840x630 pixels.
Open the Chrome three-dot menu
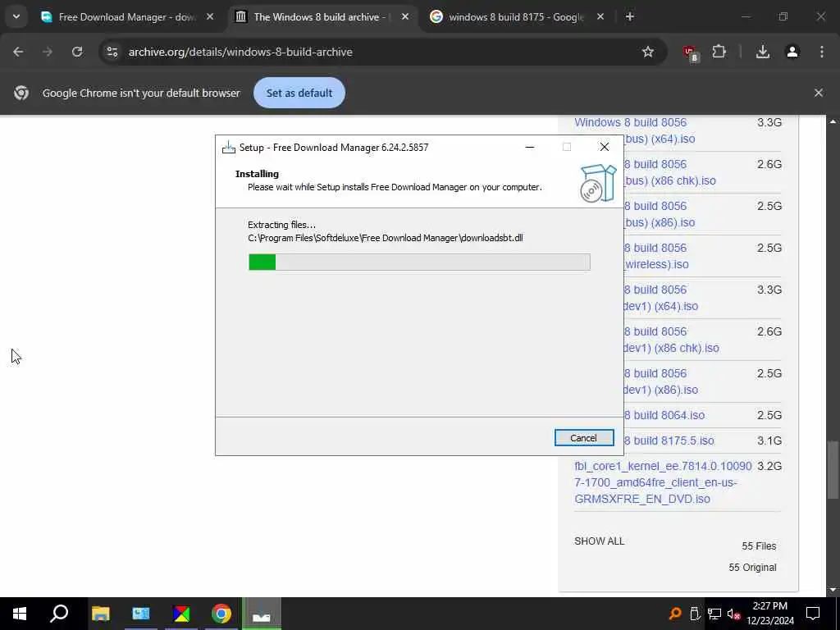822,52
